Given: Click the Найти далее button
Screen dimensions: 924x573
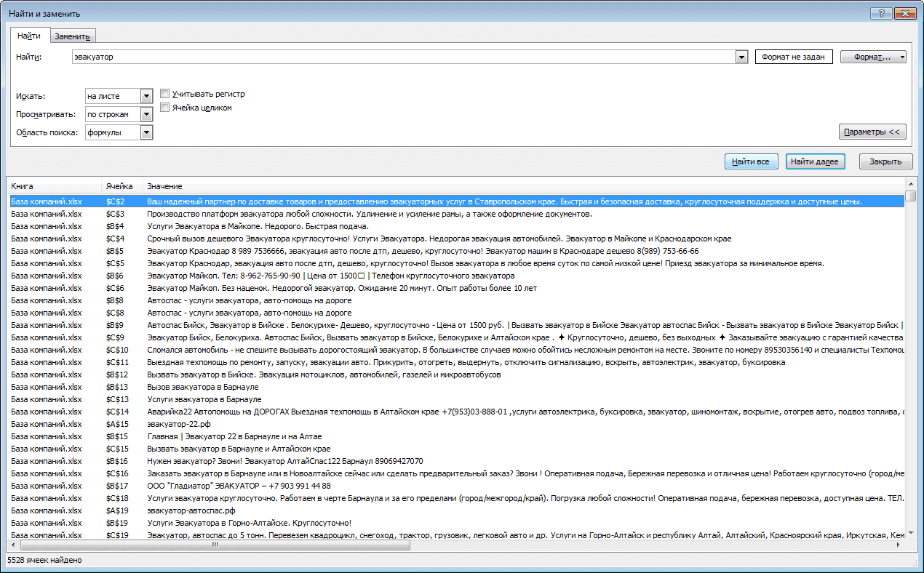Looking at the screenshot, I should click(815, 161).
